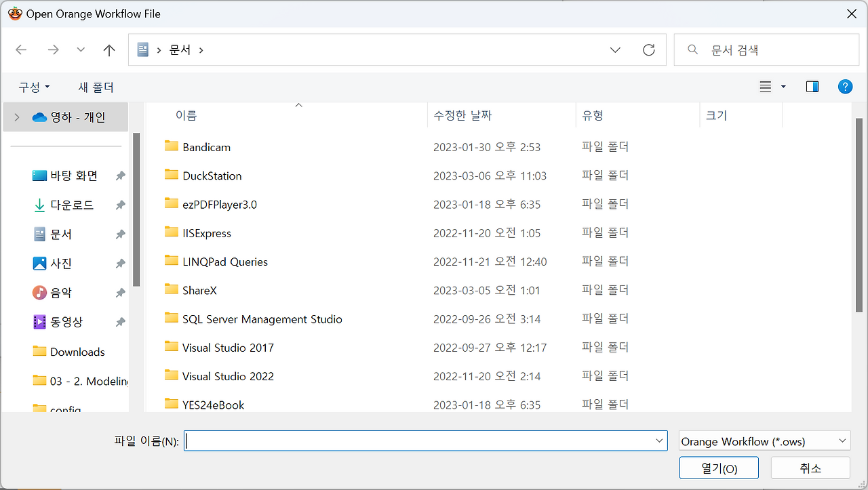868x490 pixels.
Task: Select the Visual Studio 2022 folder
Action: pyautogui.click(x=228, y=376)
